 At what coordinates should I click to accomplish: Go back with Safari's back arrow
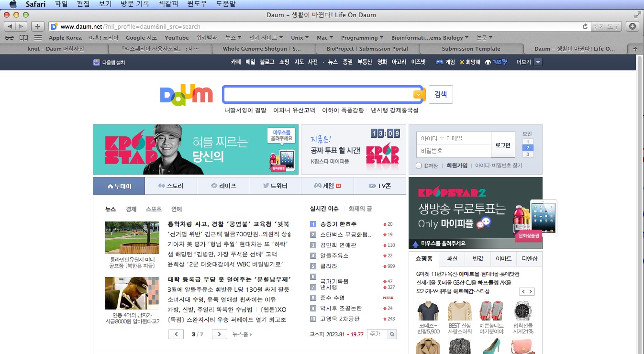click(10, 26)
